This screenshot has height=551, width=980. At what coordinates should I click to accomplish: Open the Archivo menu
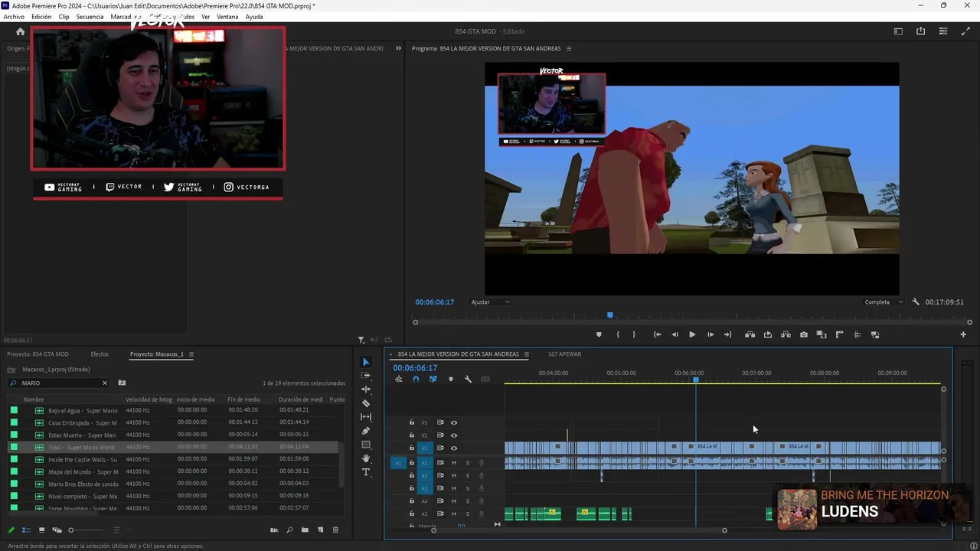(14, 17)
